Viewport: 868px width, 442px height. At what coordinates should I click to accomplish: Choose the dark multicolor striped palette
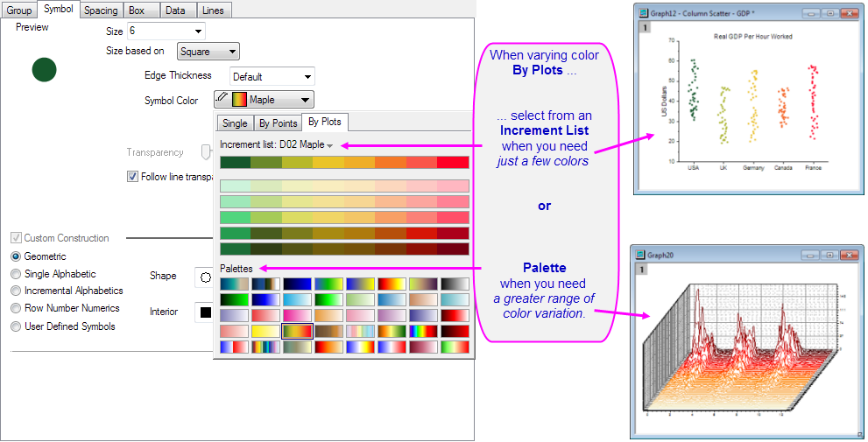(x=265, y=347)
